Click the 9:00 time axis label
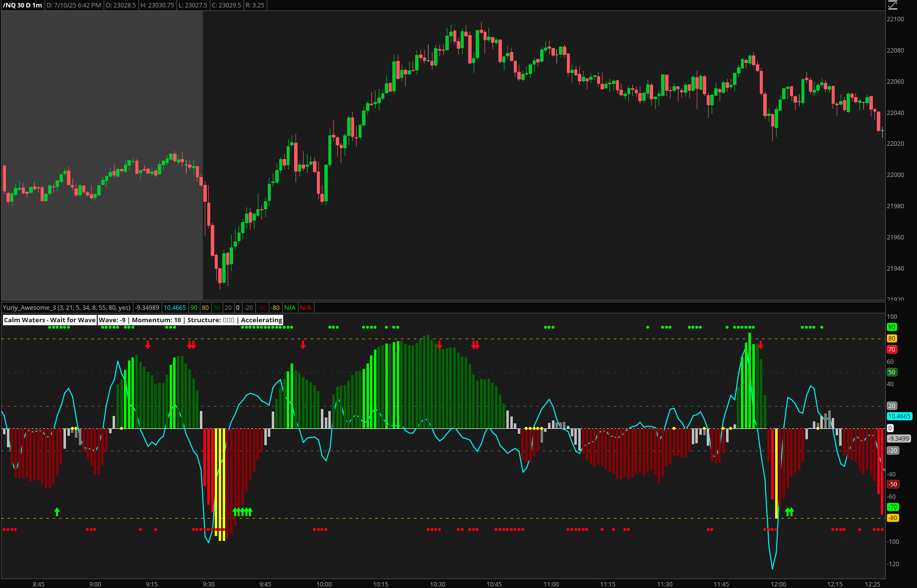This screenshot has width=917, height=588. [95, 585]
